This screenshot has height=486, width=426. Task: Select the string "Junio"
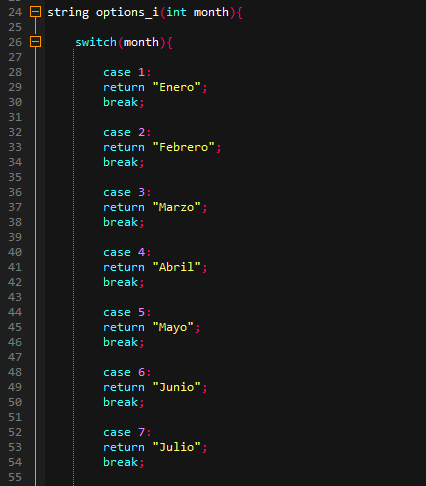pyautogui.click(x=177, y=387)
